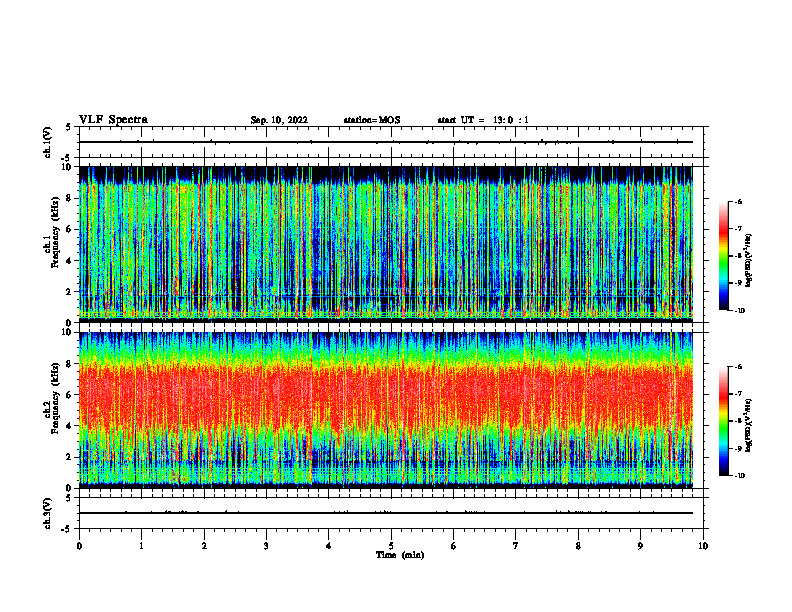792x612 pixels.
Task: Click the "-7" label on ch.2 color bar
Action: click(x=738, y=394)
